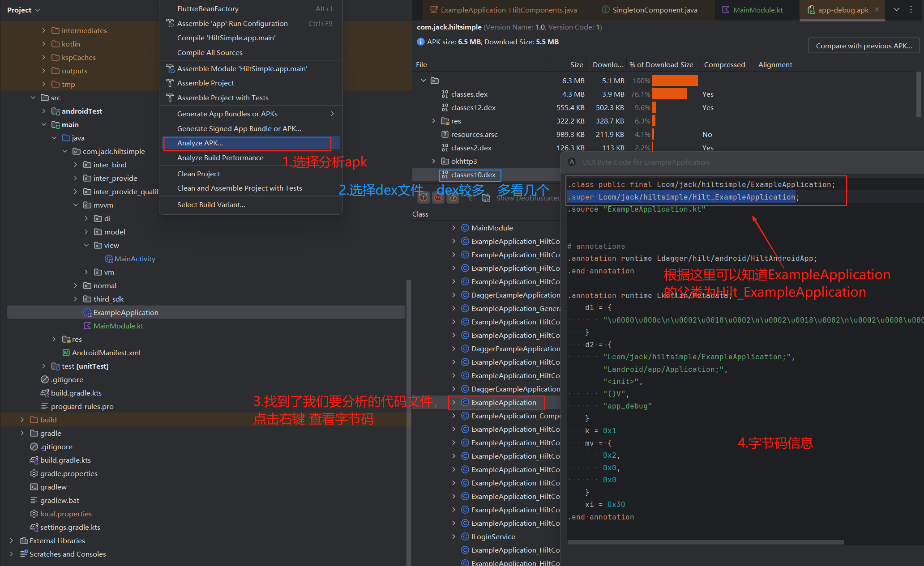Toggle the Show fields filter icon
This screenshot has width=924, height=566.
point(423,198)
